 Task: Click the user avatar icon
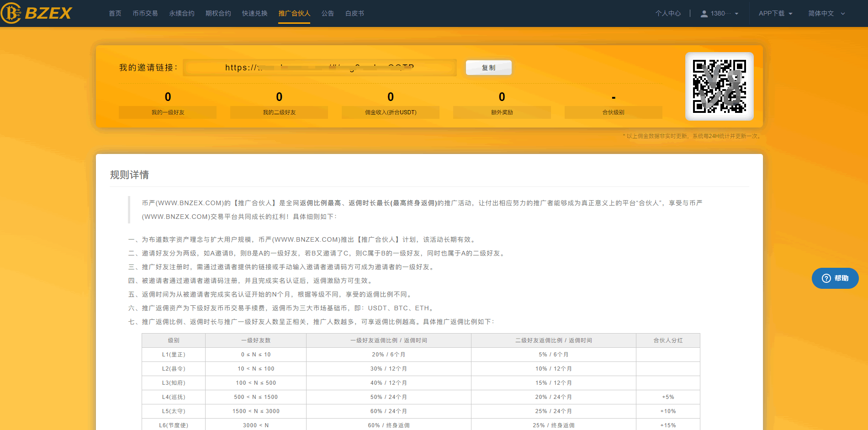click(704, 14)
